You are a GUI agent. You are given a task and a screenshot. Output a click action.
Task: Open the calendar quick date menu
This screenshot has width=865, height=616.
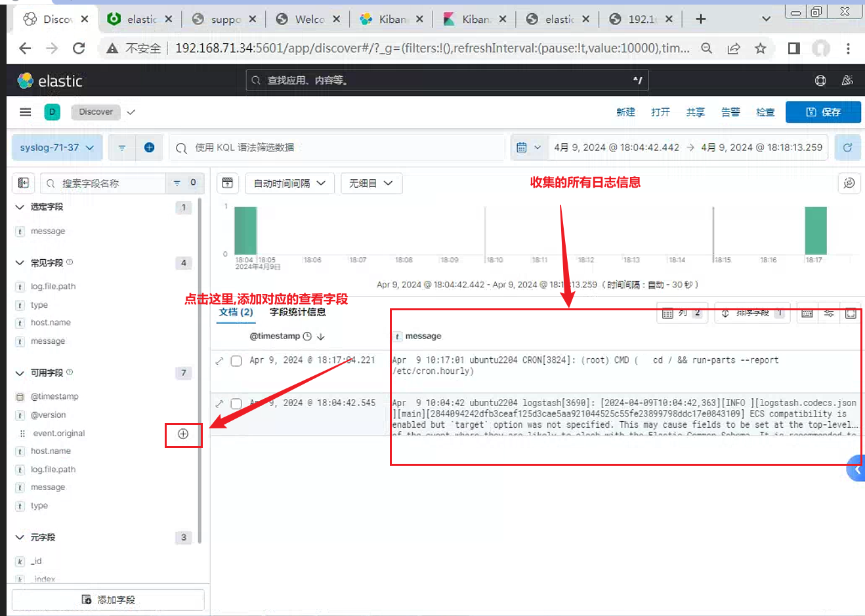pyautogui.click(x=528, y=148)
